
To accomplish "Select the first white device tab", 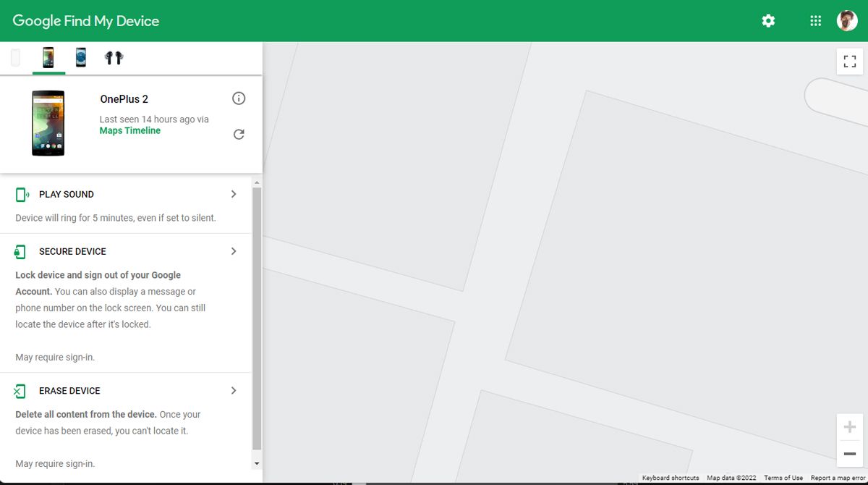I will 16,58.
